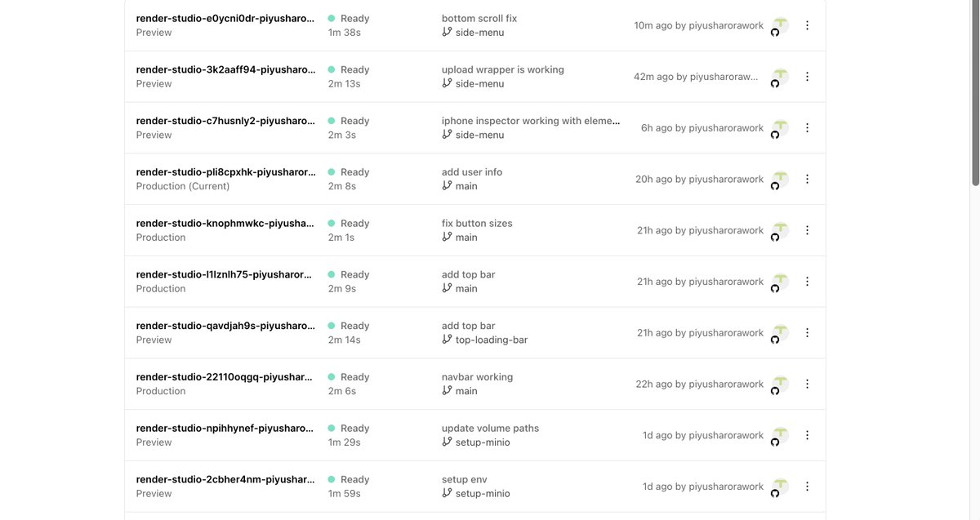This screenshot has width=980, height=520.
Task: Click the Ready status with 1m 38s duration
Action: [x=349, y=19]
